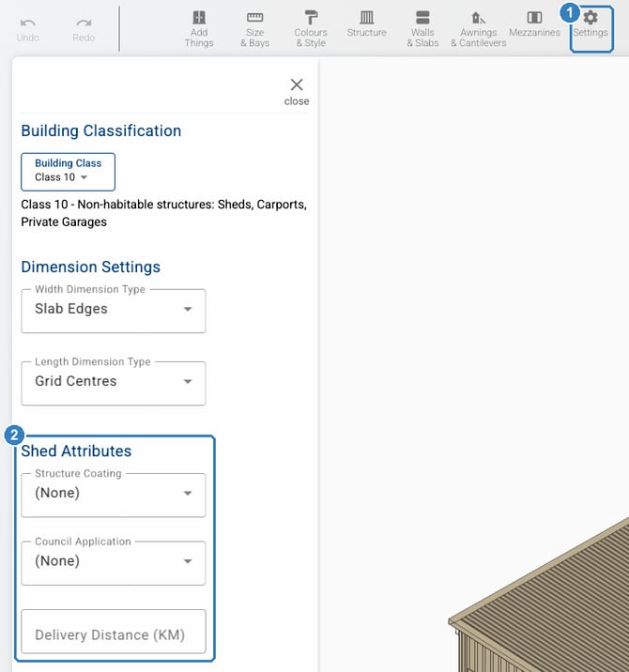Screen dimensions: 629x672
Task: Click the Building Classification heading
Action: coord(101,130)
